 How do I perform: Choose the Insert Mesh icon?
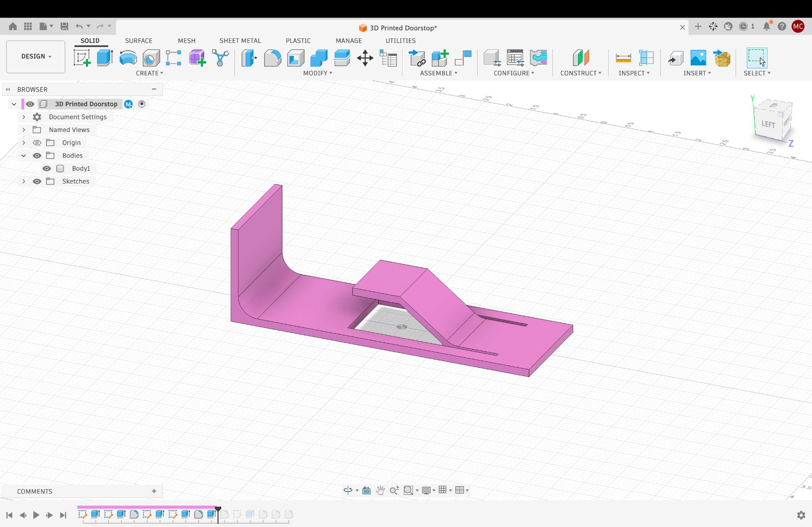(722, 58)
